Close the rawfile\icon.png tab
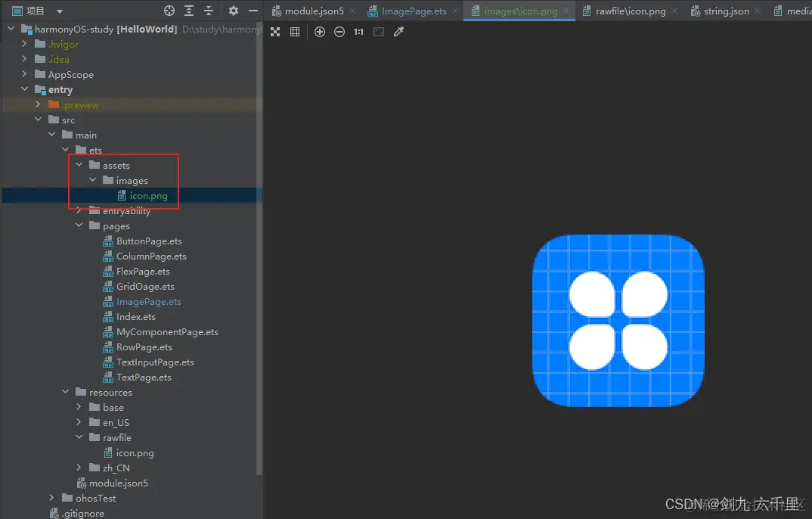The width and height of the screenshot is (812, 519). (x=674, y=11)
